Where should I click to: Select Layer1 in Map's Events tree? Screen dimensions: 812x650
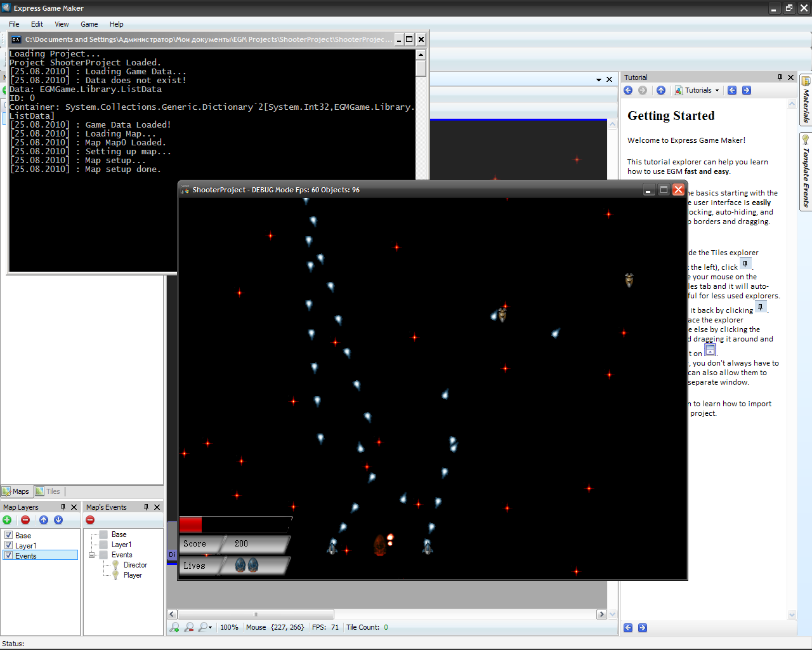pyautogui.click(x=122, y=545)
